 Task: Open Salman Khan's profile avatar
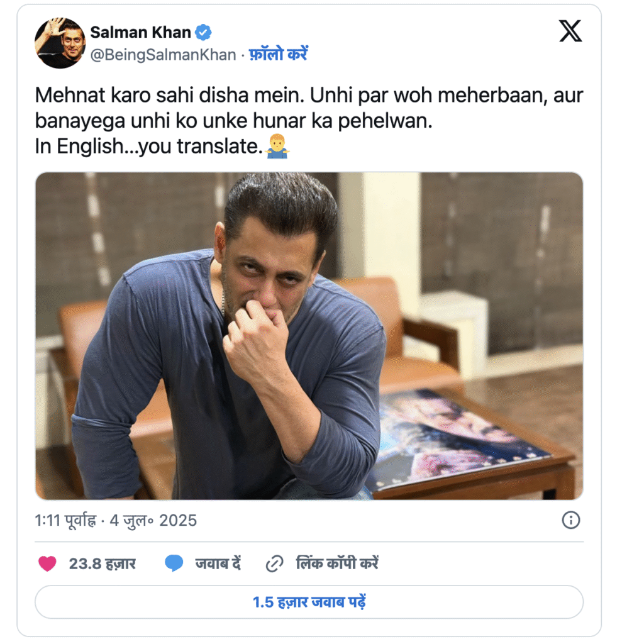tap(60, 43)
